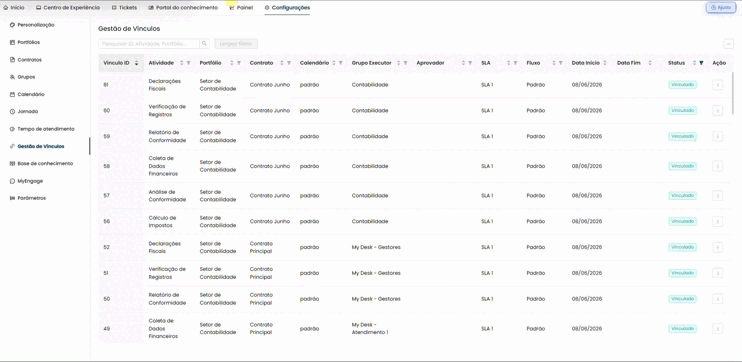Screen dimensions: 742x362
Task: Click the Vínculo ID 52 cell
Action: pos(106,247)
